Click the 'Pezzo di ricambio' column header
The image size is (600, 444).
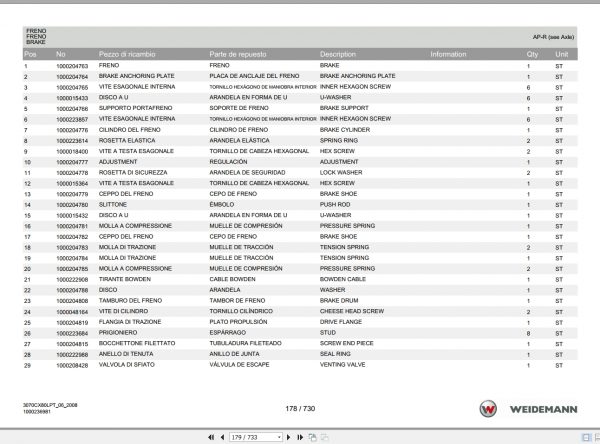pyautogui.click(x=127, y=54)
